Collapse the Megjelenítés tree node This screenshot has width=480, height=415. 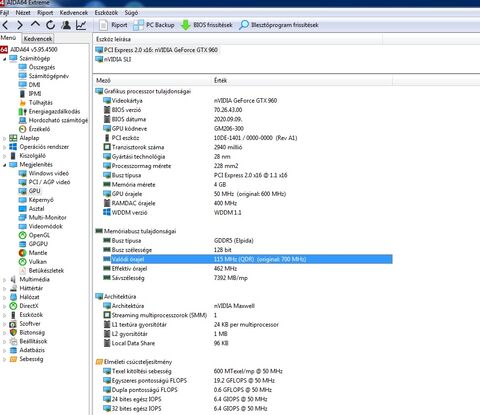pyautogui.click(x=5, y=165)
